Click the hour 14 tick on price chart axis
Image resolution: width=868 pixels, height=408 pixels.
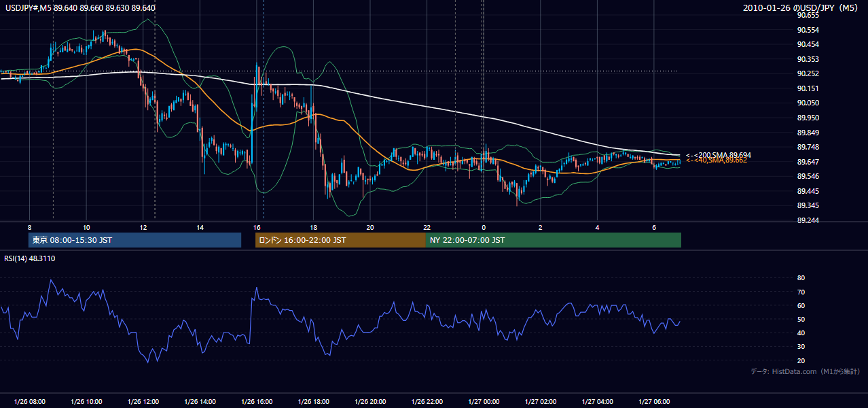pyautogui.click(x=200, y=227)
